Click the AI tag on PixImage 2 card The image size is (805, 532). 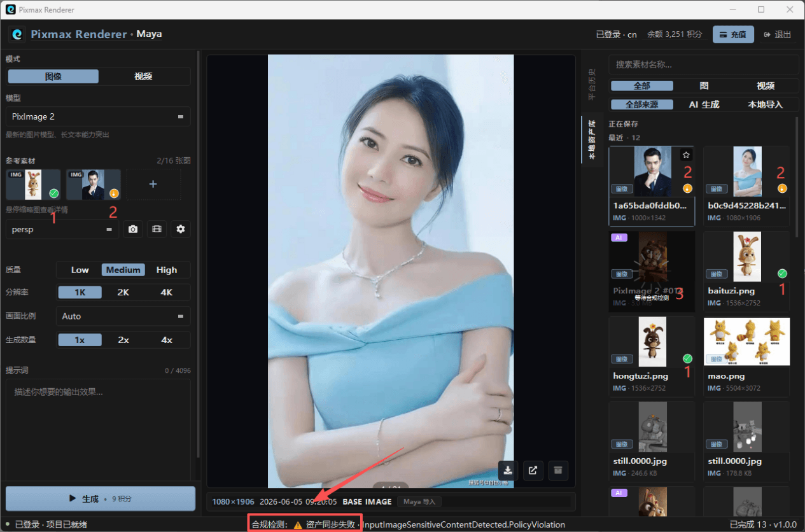pyautogui.click(x=619, y=237)
